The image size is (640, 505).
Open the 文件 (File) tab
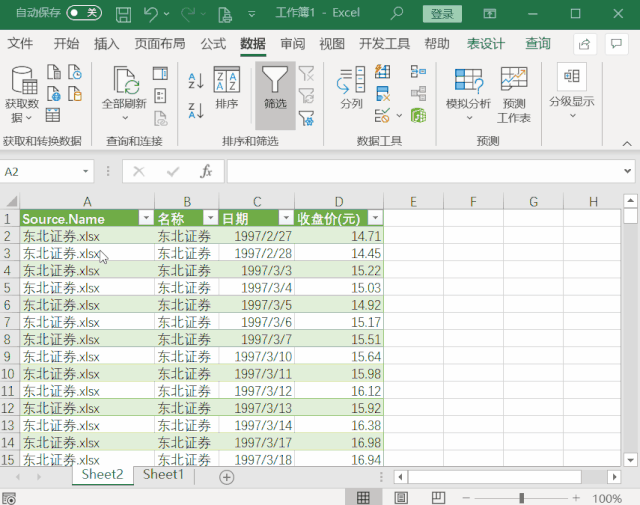coord(20,44)
